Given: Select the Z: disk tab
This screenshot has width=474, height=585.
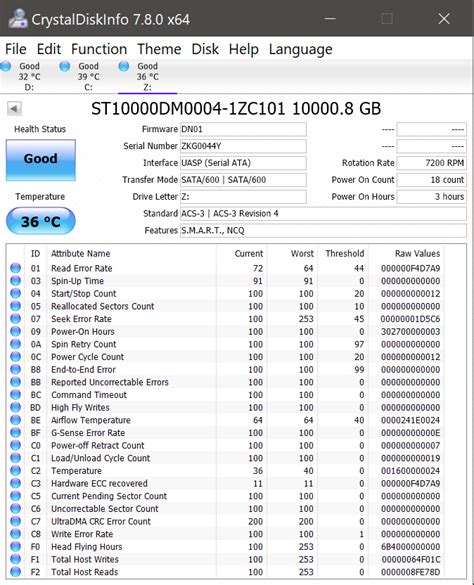Looking at the screenshot, I should (x=147, y=76).
